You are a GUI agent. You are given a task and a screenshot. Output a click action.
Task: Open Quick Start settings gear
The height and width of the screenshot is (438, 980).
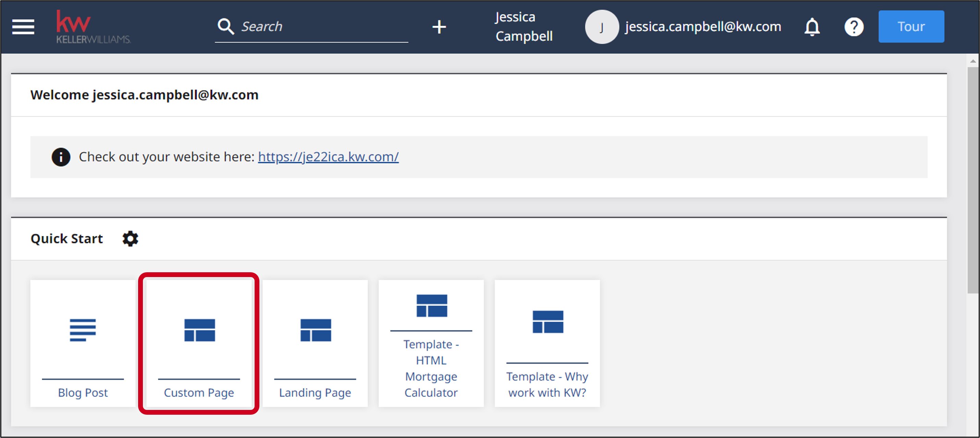click(130, 239)
